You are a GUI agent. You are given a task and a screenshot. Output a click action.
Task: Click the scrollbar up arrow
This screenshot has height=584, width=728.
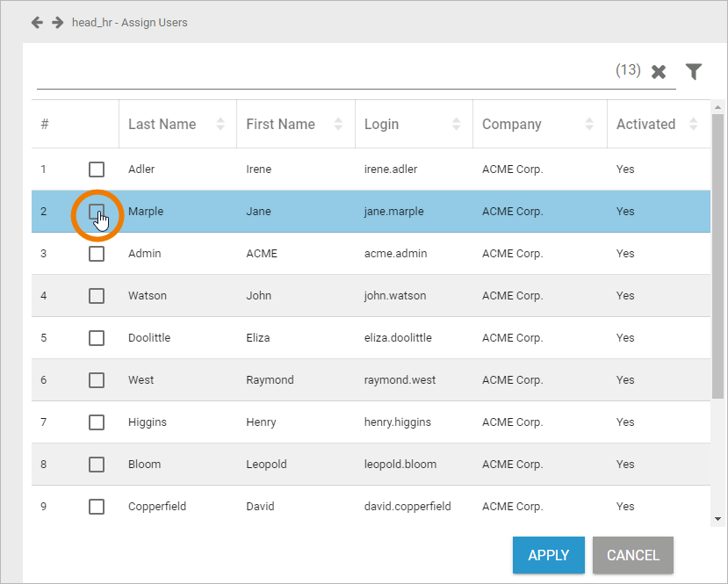click(717, 107)
